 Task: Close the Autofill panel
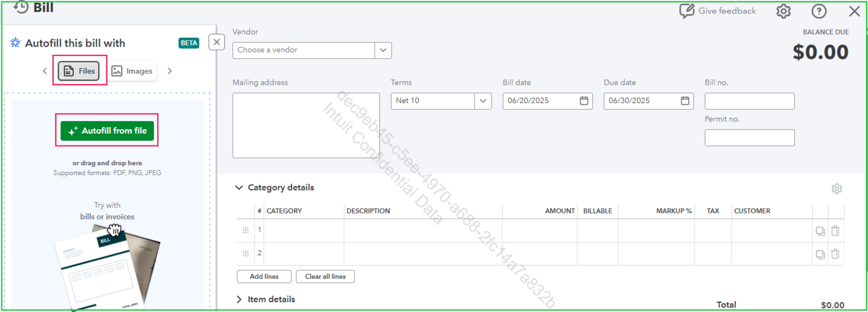217,42
